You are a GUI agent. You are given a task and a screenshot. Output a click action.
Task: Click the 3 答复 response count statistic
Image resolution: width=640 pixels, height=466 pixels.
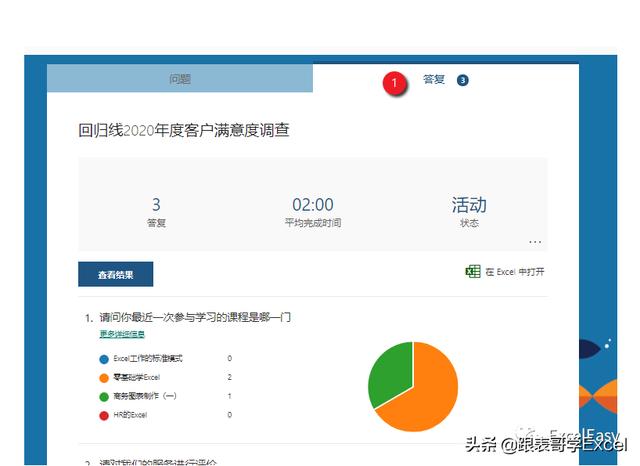(x=156, y=205)
